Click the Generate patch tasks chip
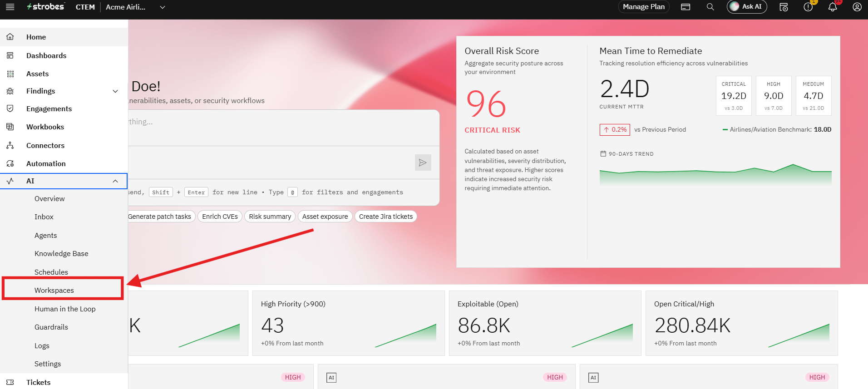The width and height of the screenshot is (868, 389). 159,217
